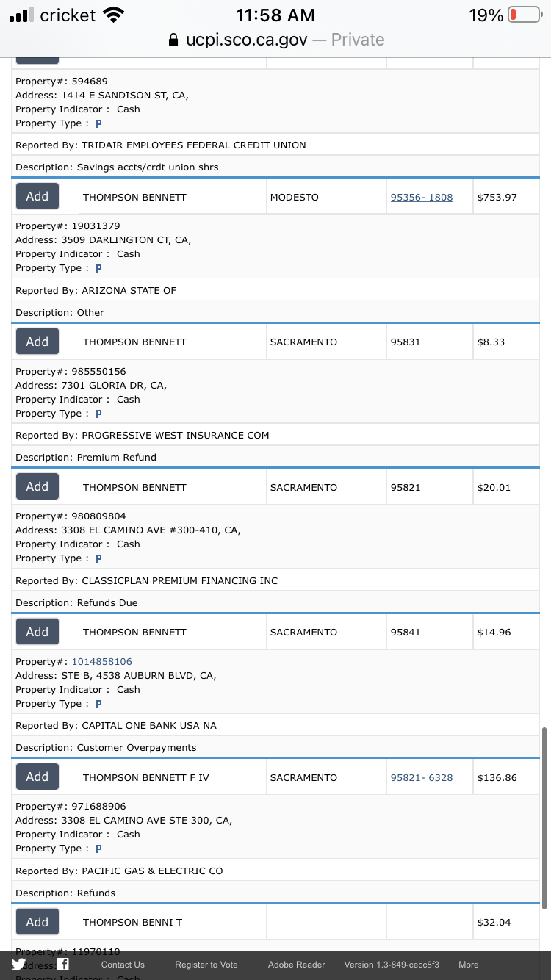
Task: Select the $32.04 amount cell
Action: pyautogui.click(x=506, y=922)
